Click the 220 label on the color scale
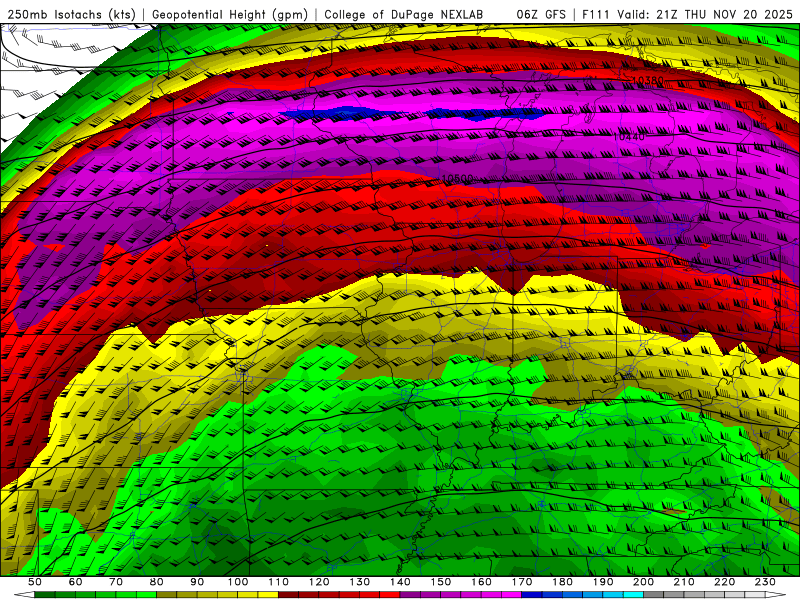 724,582
